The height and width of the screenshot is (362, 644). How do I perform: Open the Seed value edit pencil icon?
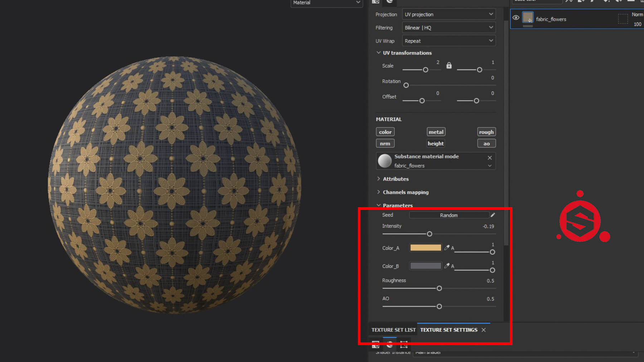[493, 215]
